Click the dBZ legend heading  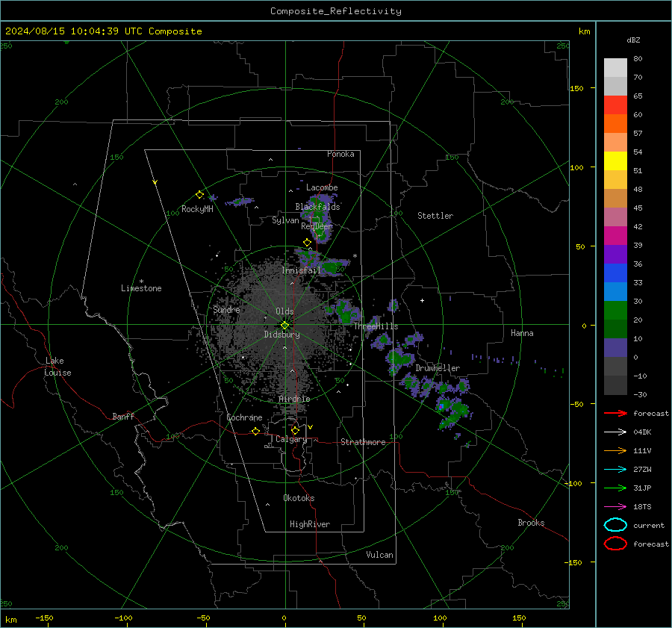[x=633, y=40]
